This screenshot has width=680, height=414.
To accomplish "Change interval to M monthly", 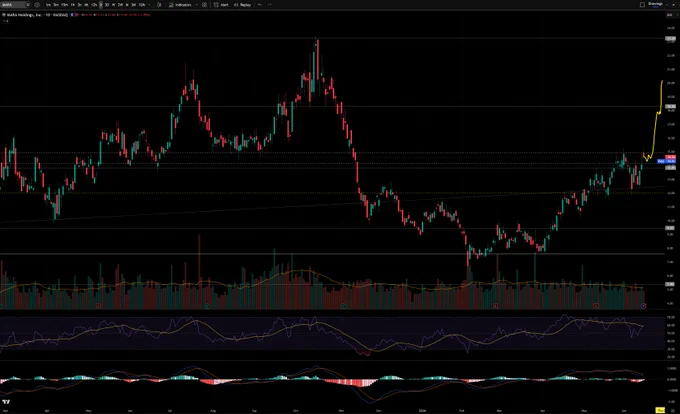I will coord(127,5).
